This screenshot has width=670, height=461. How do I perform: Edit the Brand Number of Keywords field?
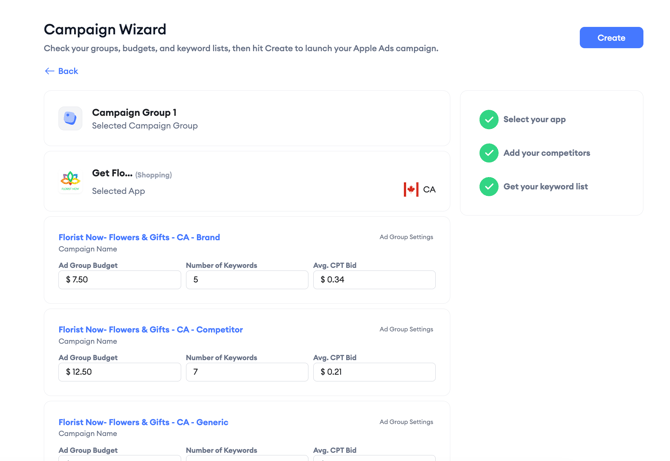pyautogui.click(x=246, y=280)
